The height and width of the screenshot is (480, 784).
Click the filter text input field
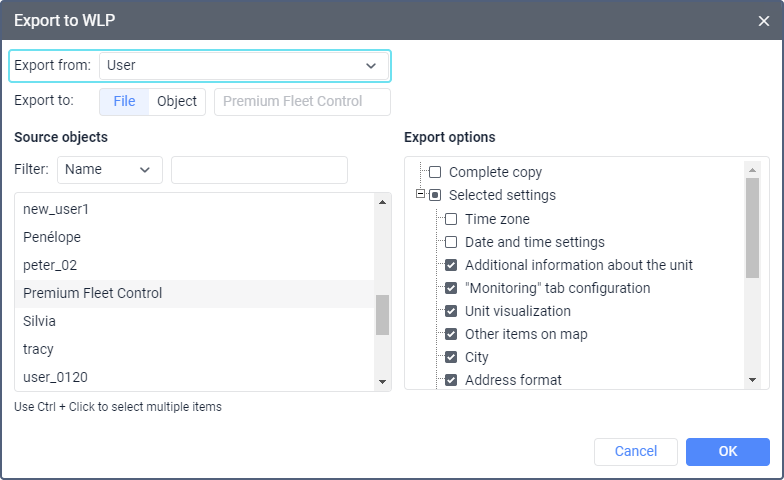click(x=259, y=170)
